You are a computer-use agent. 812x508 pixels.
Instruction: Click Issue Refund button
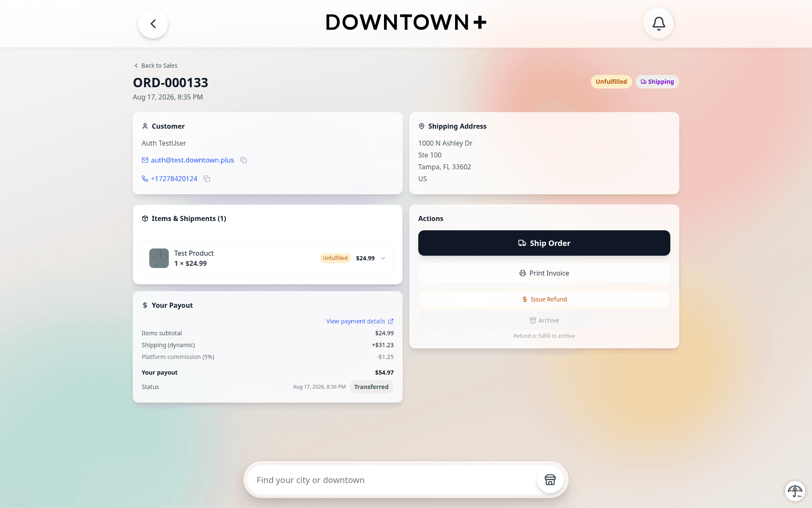coord(544,299)
